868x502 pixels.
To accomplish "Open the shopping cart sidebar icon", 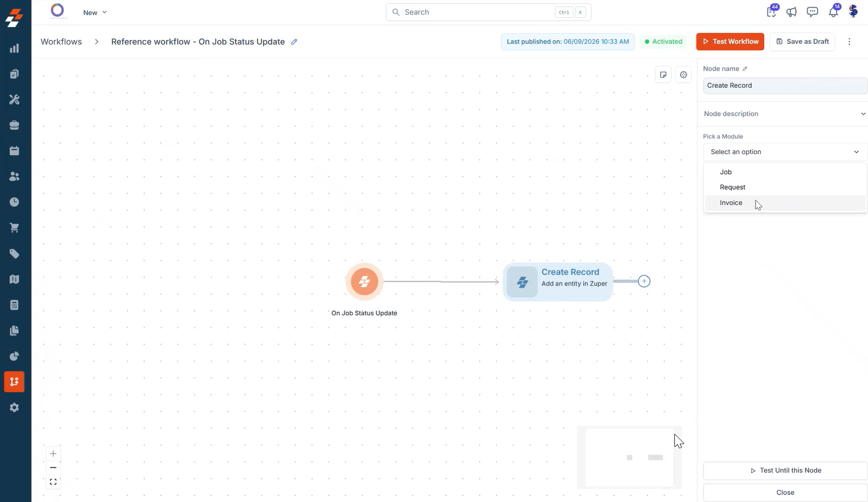I will tap(15, 228).
